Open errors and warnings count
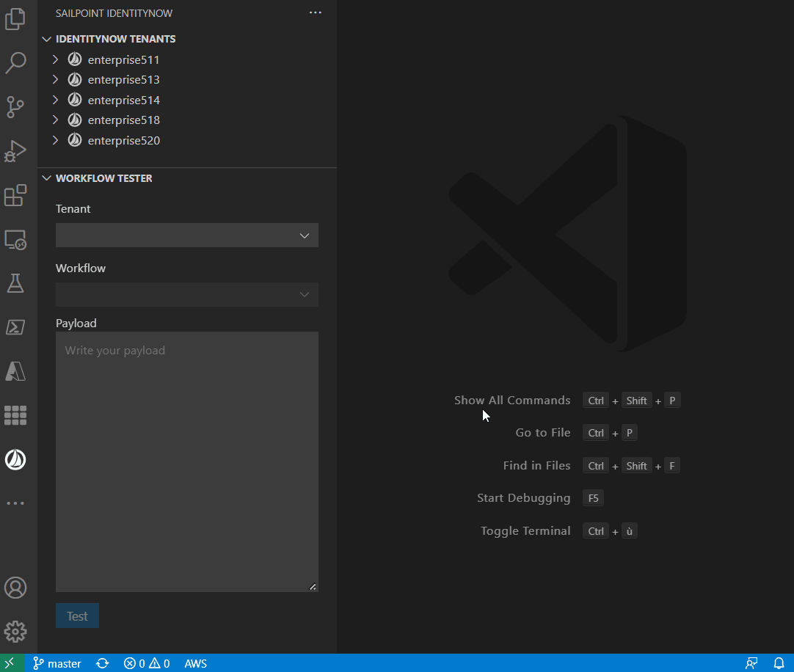The height and width of the screenshot is (672, 794). [x=147, y=663]
